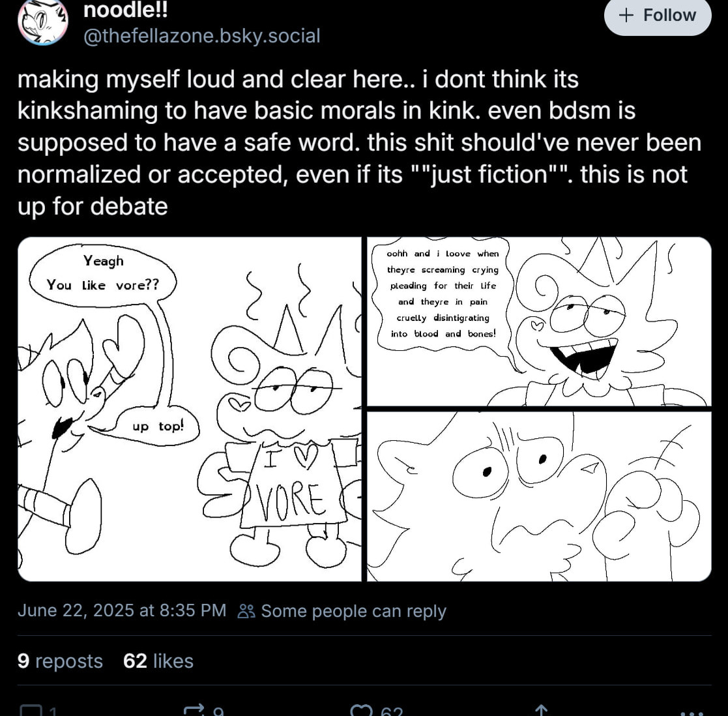Click the like count beside the heart
This screenshot has height=716, width=728.
(392, 711)
